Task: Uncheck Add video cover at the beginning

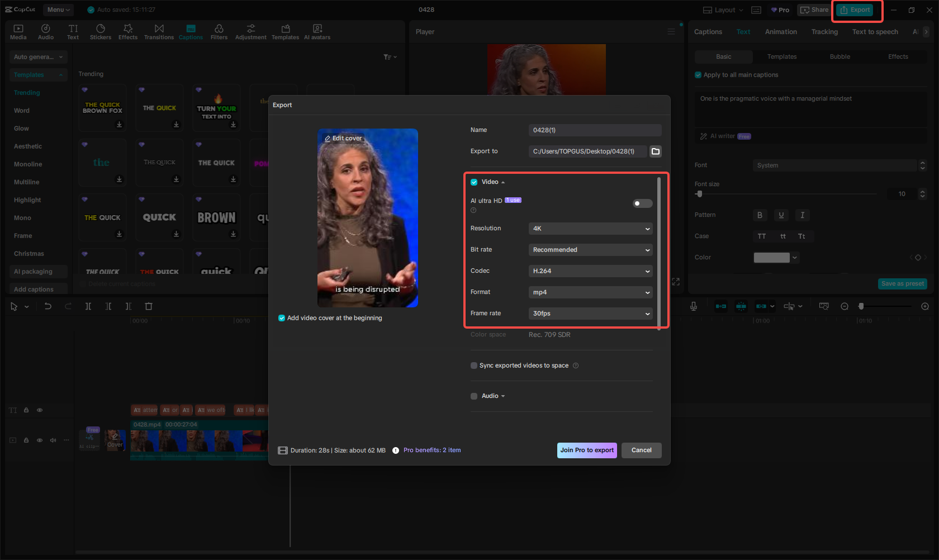Action: [x=281, y=318]
